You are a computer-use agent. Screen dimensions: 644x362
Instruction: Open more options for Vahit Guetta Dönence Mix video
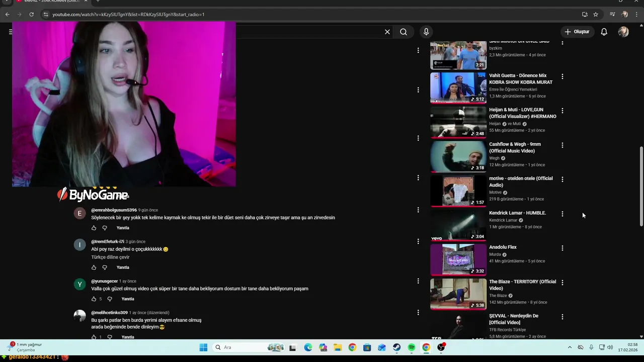(x=562, y=76)
